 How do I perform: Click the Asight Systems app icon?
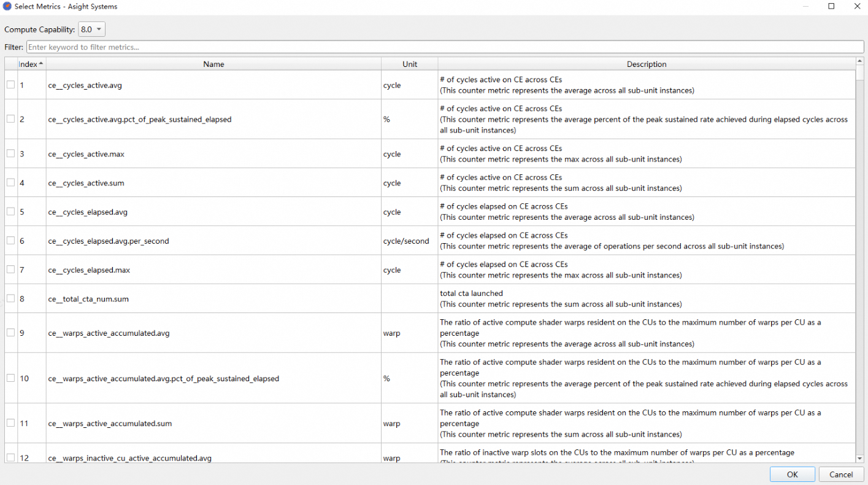(7, 6)
